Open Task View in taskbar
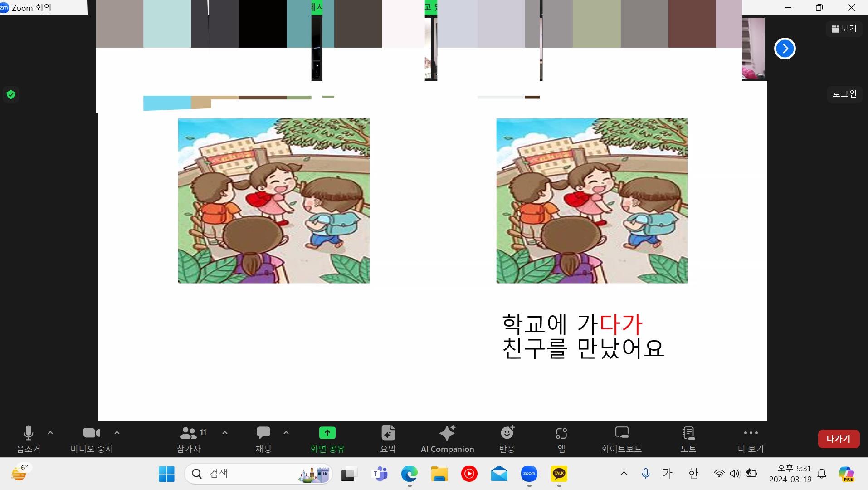 click(348, 474)
